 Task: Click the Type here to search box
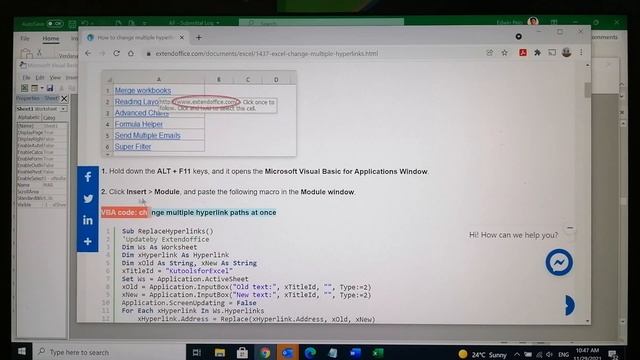109,352
